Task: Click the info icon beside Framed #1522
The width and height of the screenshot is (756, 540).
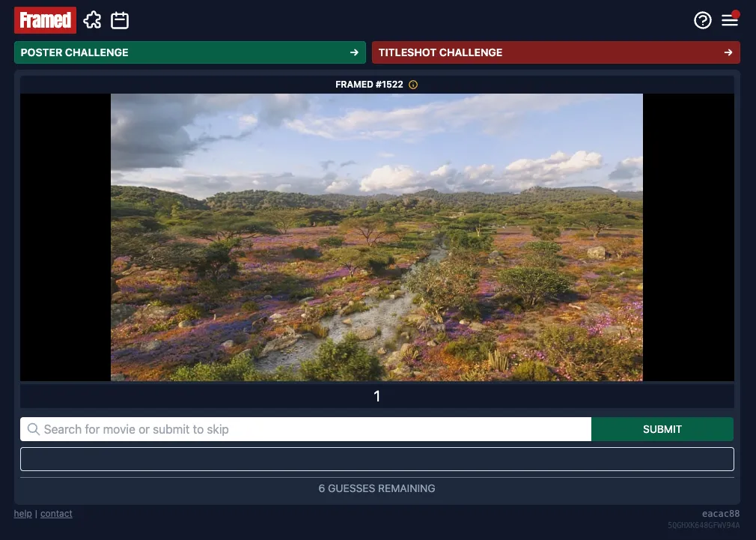Action: point(413,85)
